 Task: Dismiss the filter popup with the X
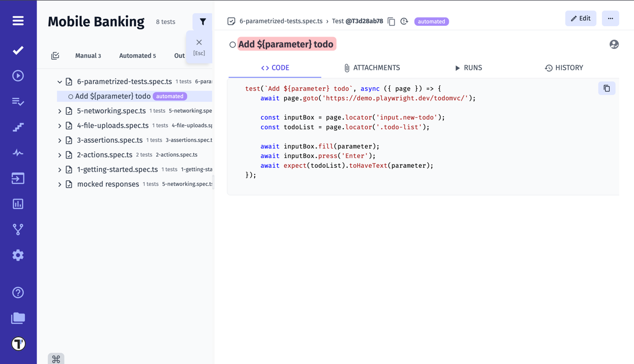point(199,42)
